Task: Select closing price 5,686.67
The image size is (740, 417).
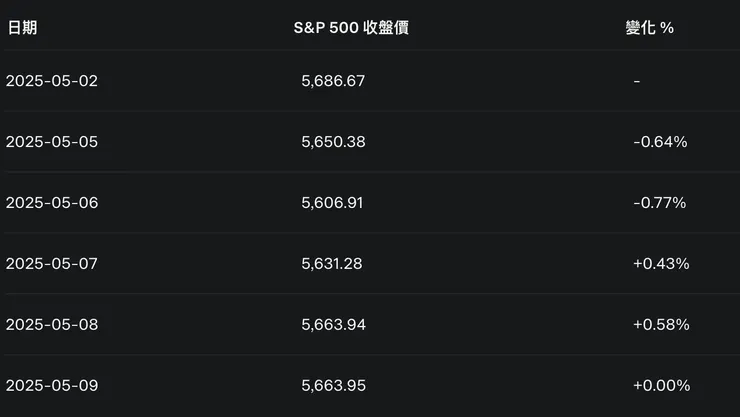Action: pos(333,81)
